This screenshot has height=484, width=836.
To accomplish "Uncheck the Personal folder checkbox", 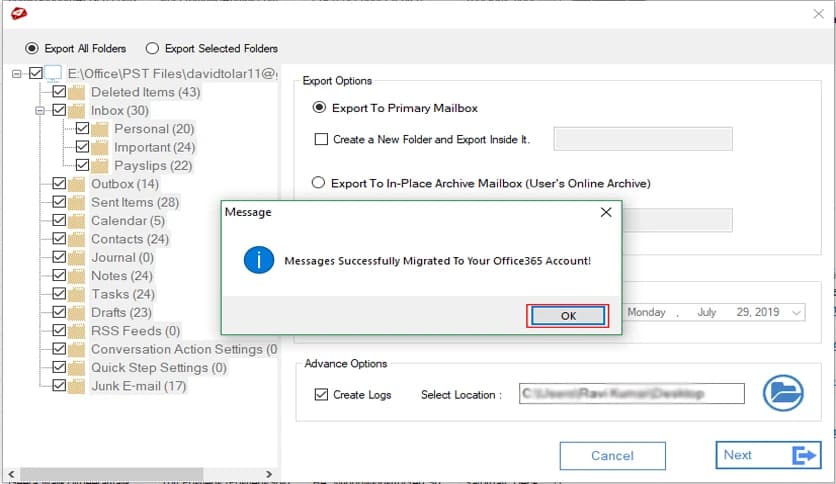I will [82, 128].
